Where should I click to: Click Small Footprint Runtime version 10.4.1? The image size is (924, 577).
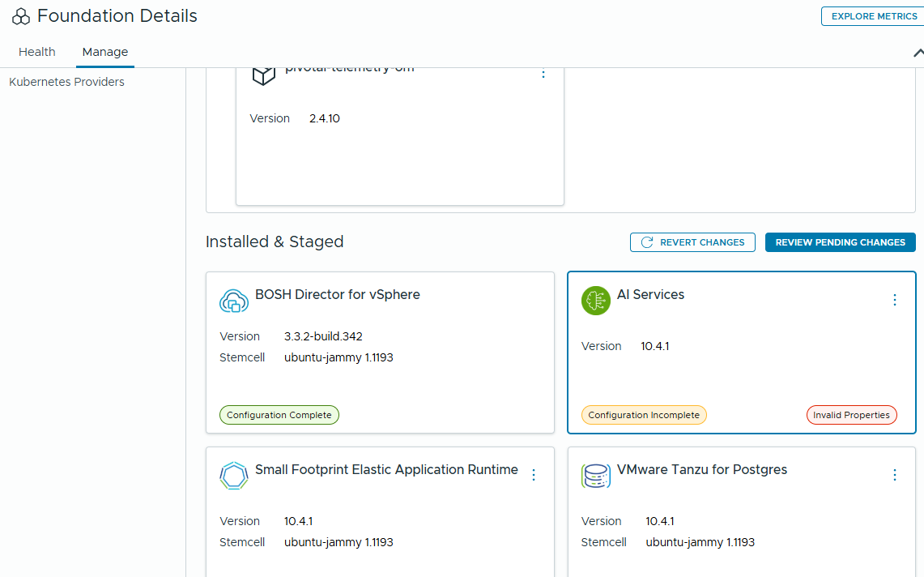pos(298,522)
